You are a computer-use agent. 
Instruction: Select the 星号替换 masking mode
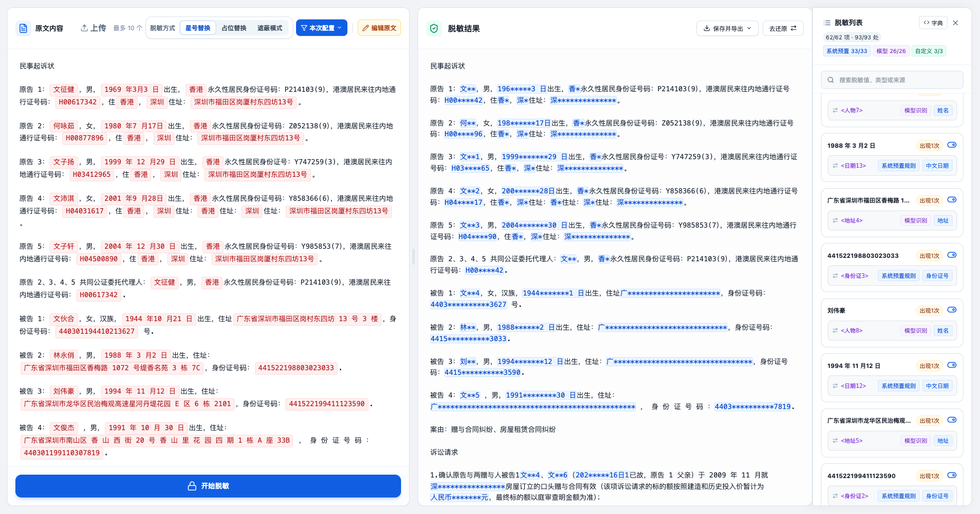198,28
